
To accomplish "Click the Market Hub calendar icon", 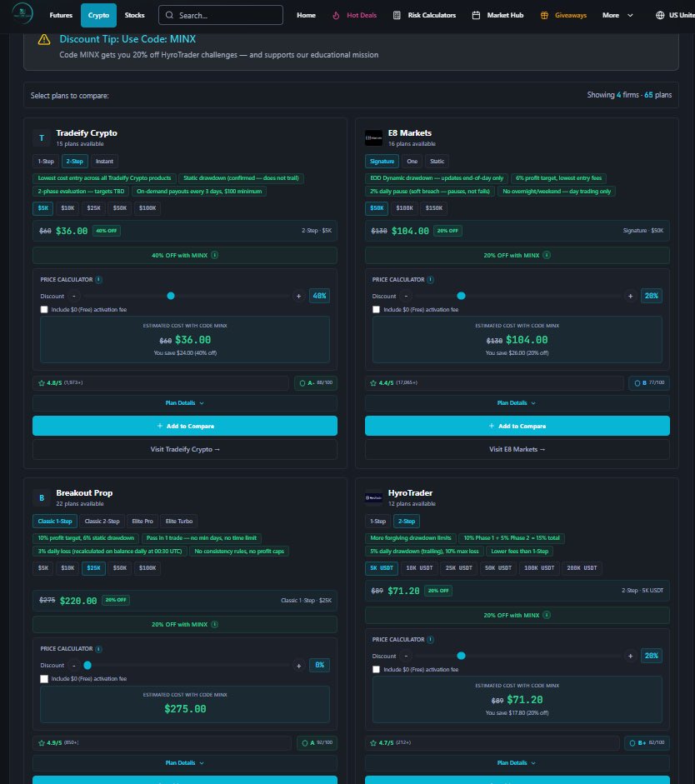I will pos(476,15).
